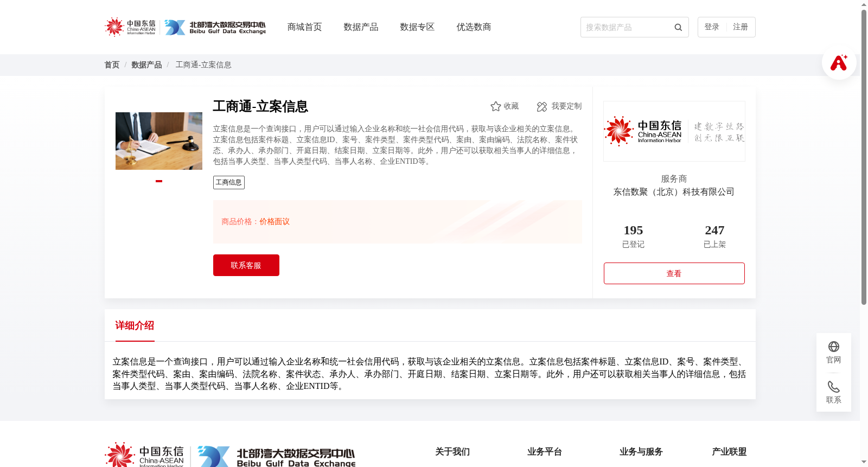Click the Beibu Gulf Data Exchange header logo

click(215, 27)
